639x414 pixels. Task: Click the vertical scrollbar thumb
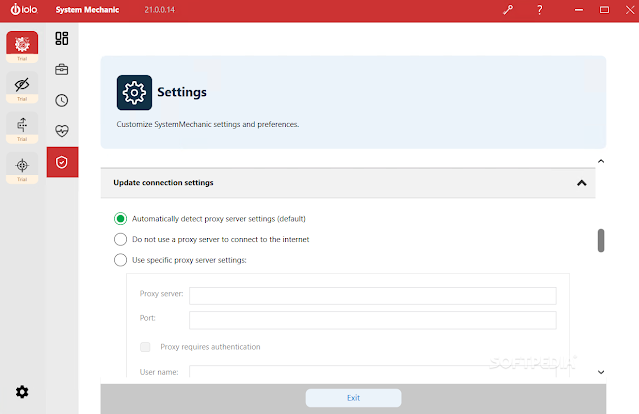(601, 240)
